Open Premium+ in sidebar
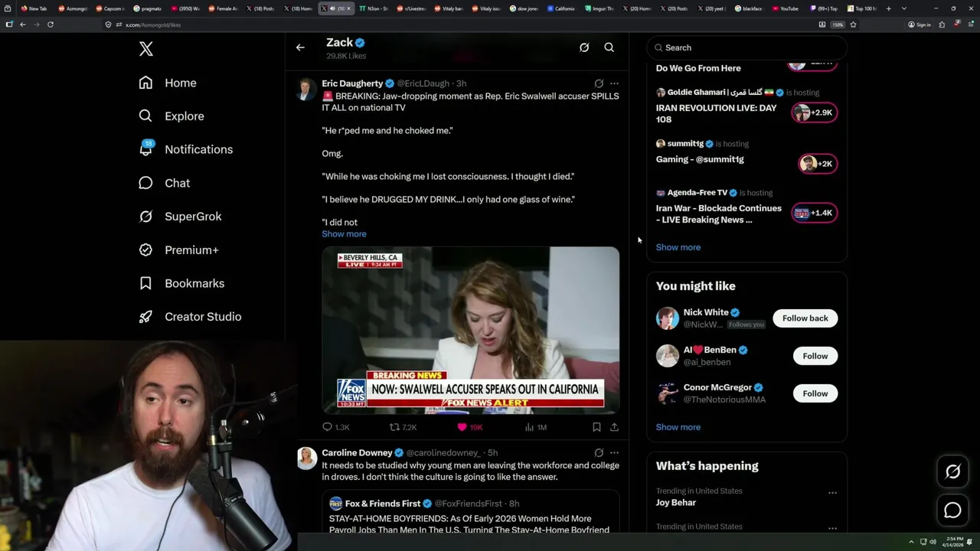The width and height of the screenshot is (980, 551). (178, 249)
